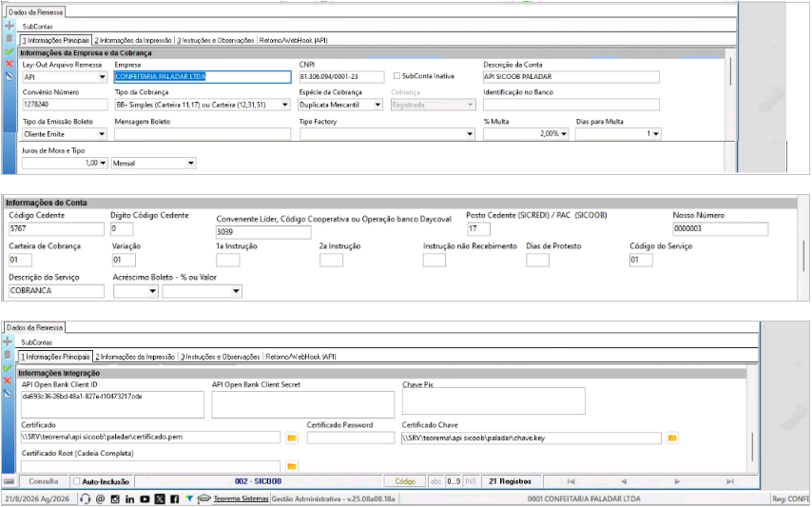Image resolution: width=812 pixels, height=507 pixels.
Task: Click the @ email icon in status bar
Action: 101,498
